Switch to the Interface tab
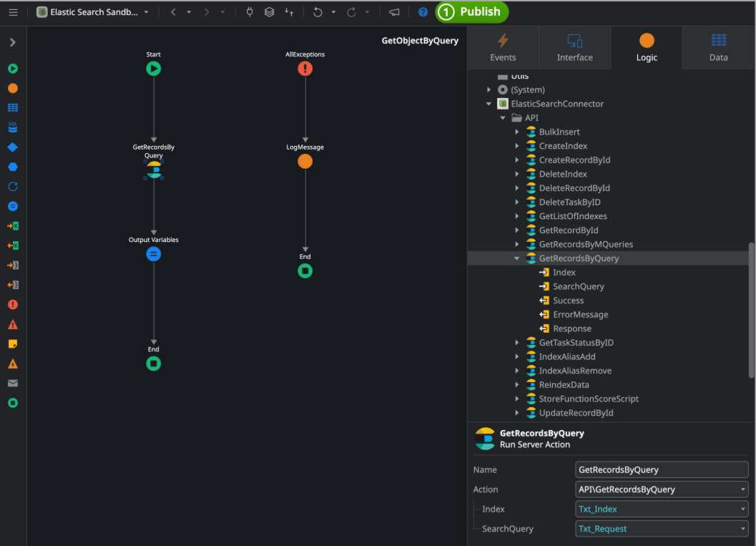The image size is (756, 546). (x=574, y=47)
